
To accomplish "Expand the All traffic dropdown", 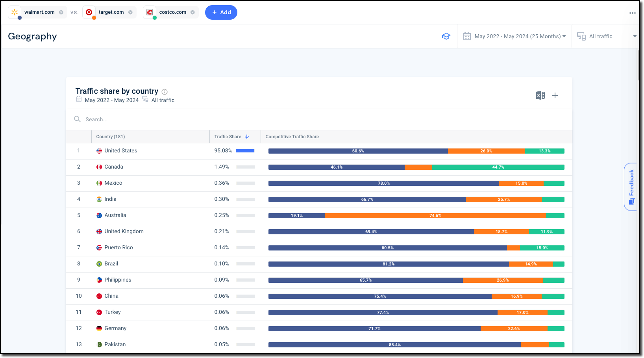I will coord(635,36).
